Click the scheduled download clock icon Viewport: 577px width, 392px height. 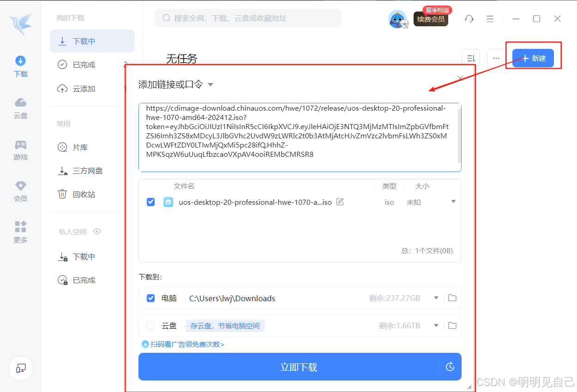[450, 367]
